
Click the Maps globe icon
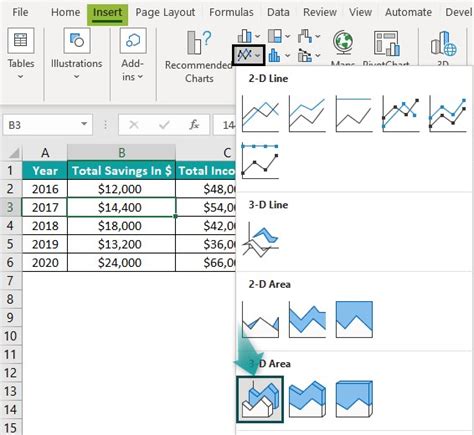pyautogui.click(x=343, y=43)
